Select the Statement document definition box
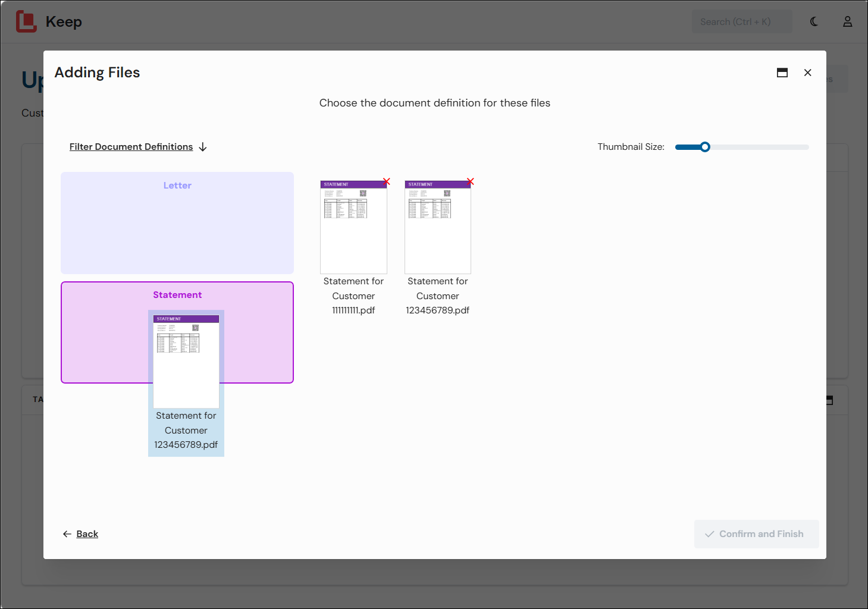The image size is (868, 609). click(x=177, y=332)
